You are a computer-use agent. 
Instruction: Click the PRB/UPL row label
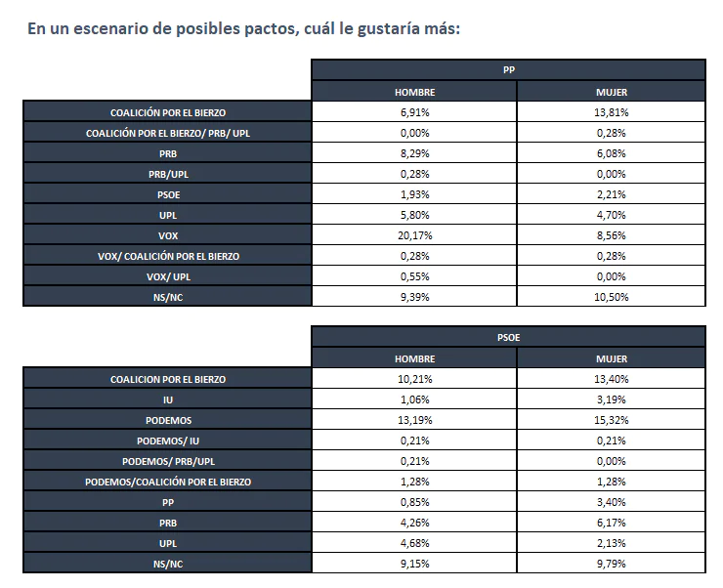coord(168,174)
